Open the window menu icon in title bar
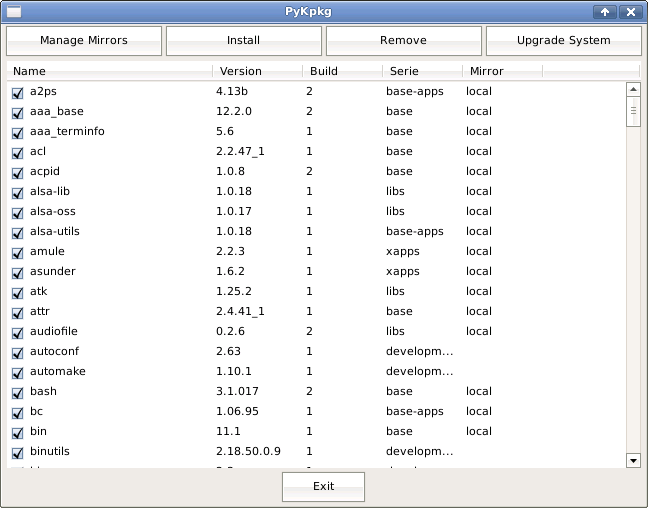Image resolution: width=648 pixels, height=508 pixels. 14,12
